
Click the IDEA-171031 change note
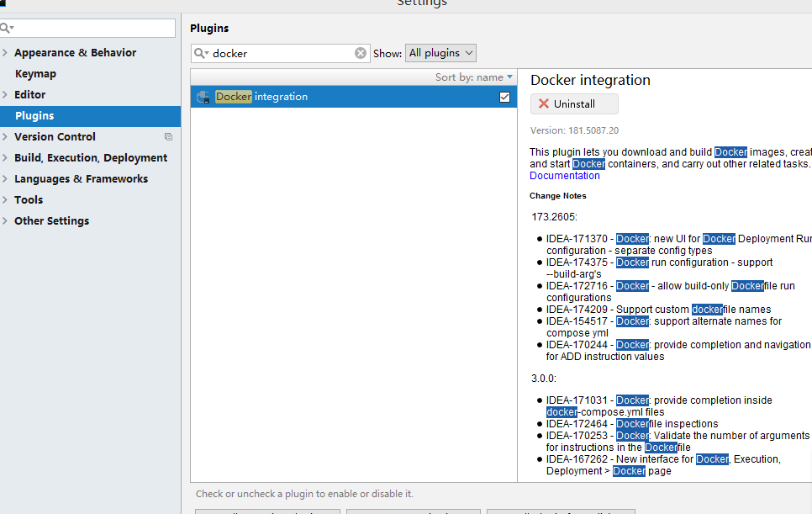pos(659,406)
